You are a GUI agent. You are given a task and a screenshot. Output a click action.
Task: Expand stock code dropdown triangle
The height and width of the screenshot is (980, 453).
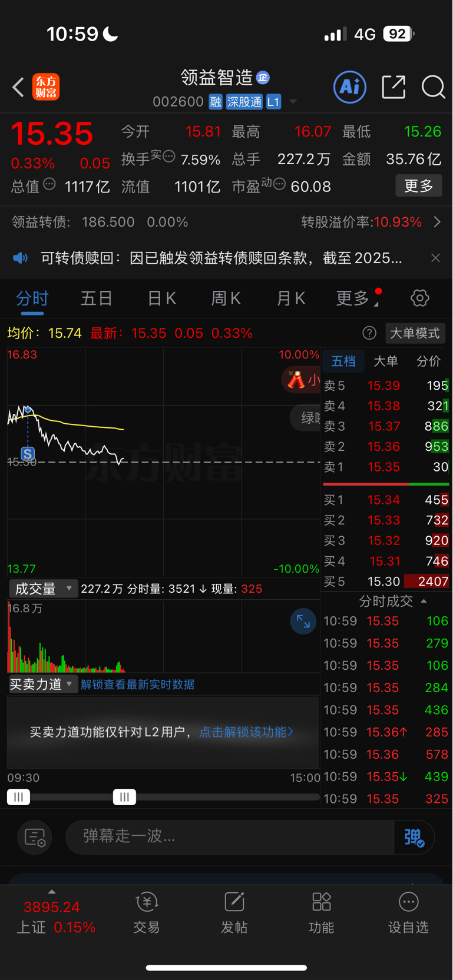293,102
